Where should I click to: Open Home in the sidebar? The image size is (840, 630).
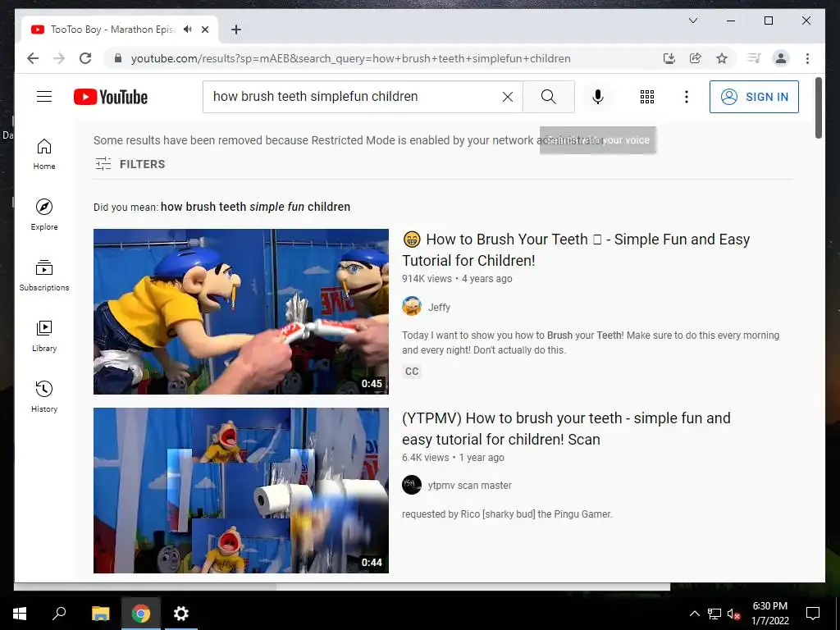tap(44, 154)
